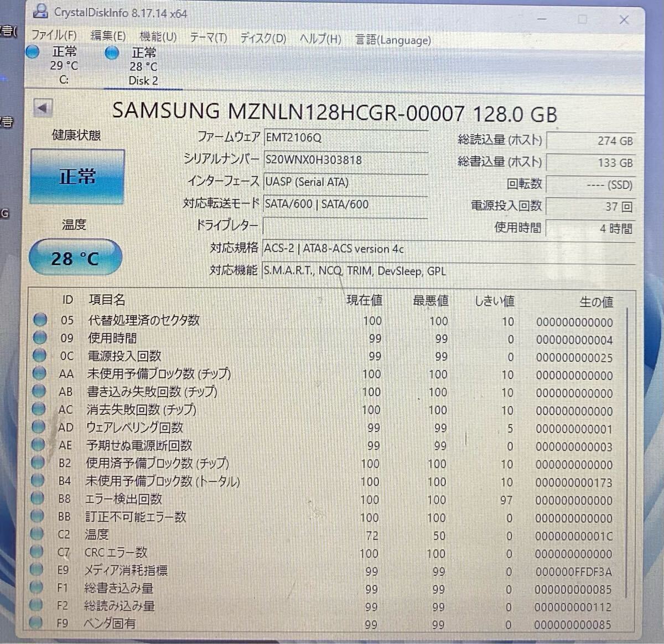Click status icon of 09 使用時間 row
Image resolution: width=664 pixels, height=644 pixels.
[40, 337]
